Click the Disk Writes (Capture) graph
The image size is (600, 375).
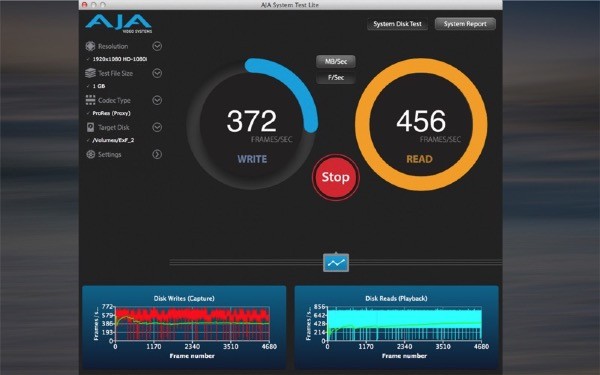184,328
